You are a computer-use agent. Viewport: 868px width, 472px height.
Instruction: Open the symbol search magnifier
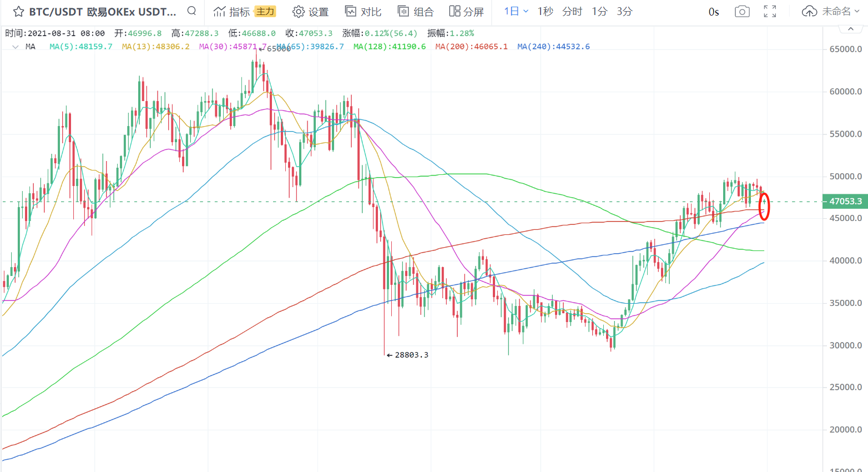tap(191, 11)
